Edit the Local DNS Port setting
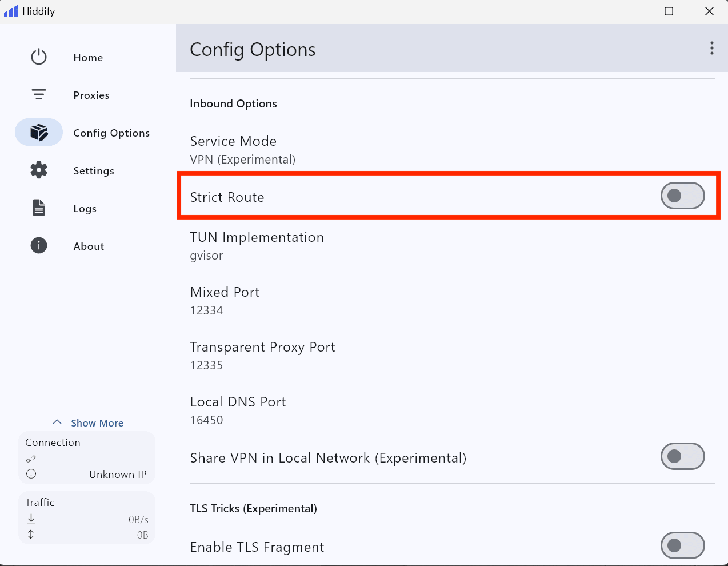The height and width of the screenshot is (566, 728). (x=238, y=410)
